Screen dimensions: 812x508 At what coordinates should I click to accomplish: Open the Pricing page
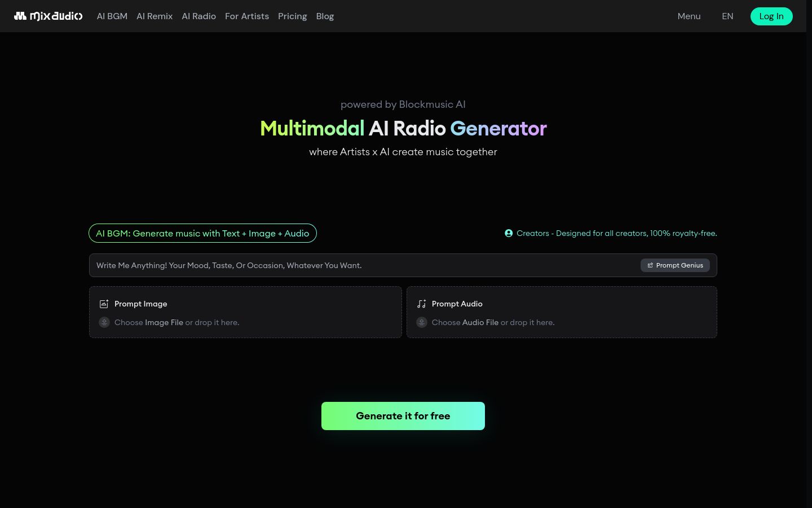tap(293, 16)
